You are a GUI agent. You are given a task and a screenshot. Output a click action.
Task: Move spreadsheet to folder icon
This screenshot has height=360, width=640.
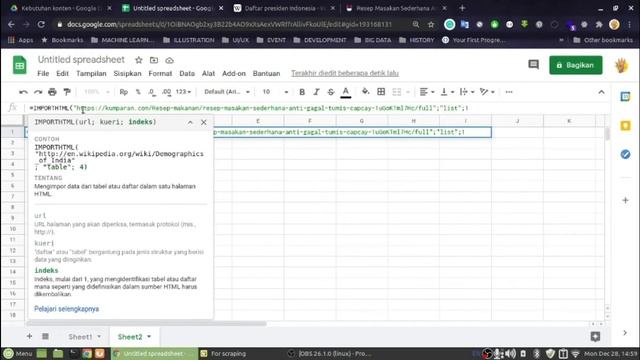[x=154, y=60]
